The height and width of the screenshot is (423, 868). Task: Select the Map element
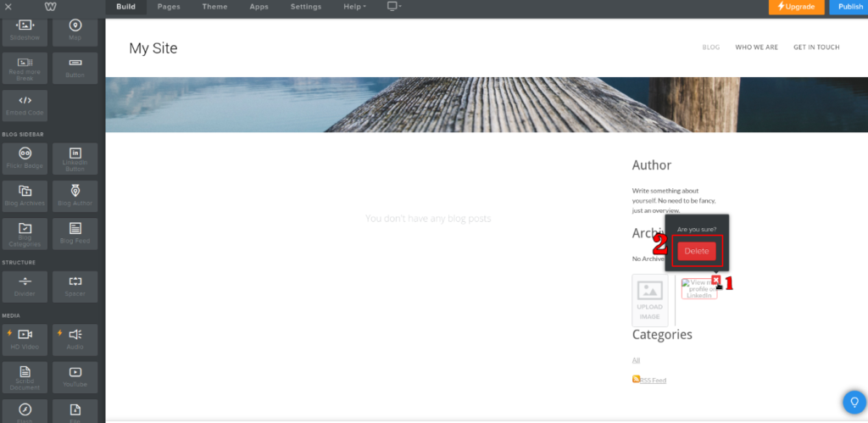point(75,31)
